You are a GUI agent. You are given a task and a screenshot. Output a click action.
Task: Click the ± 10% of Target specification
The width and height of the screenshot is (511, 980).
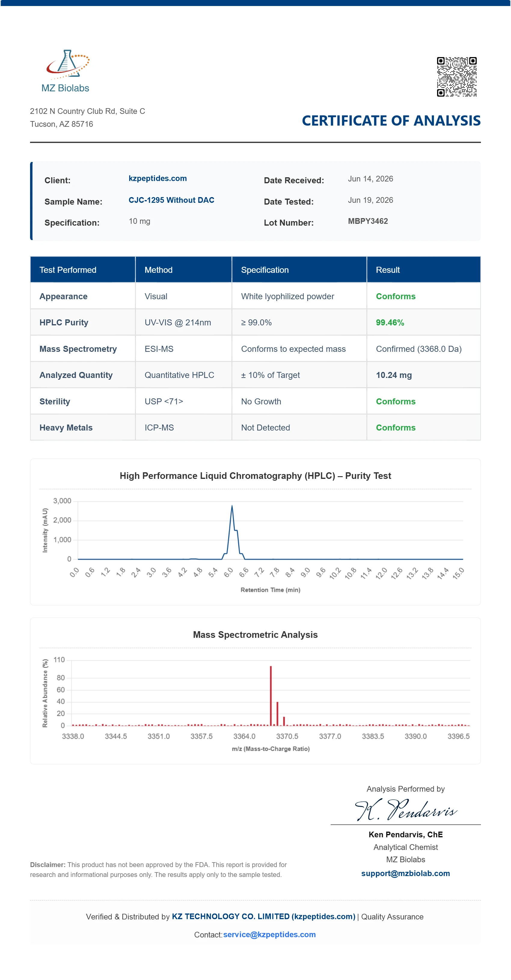click(270, 375)
